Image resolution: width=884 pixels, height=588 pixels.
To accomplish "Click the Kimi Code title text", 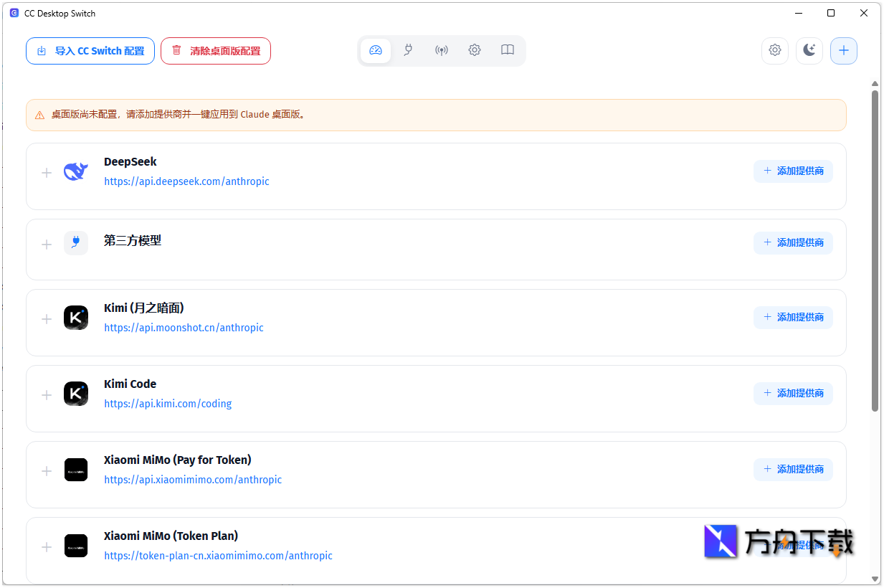I will click(130, 384).
